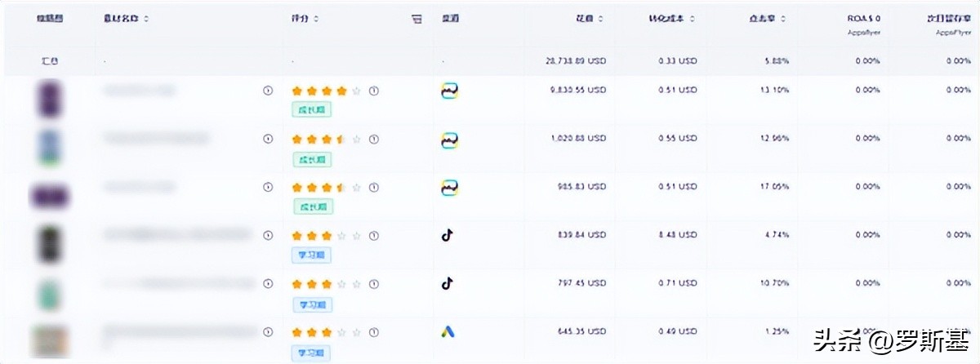The height and width of the screenshot is (364, 980).
Task: Click the Google Ads icon in the 645.35 USD row
Action: [448, 332]
